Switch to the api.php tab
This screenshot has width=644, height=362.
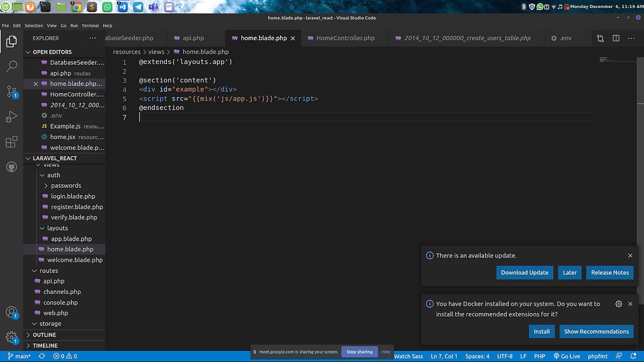[x=195, y=38]
